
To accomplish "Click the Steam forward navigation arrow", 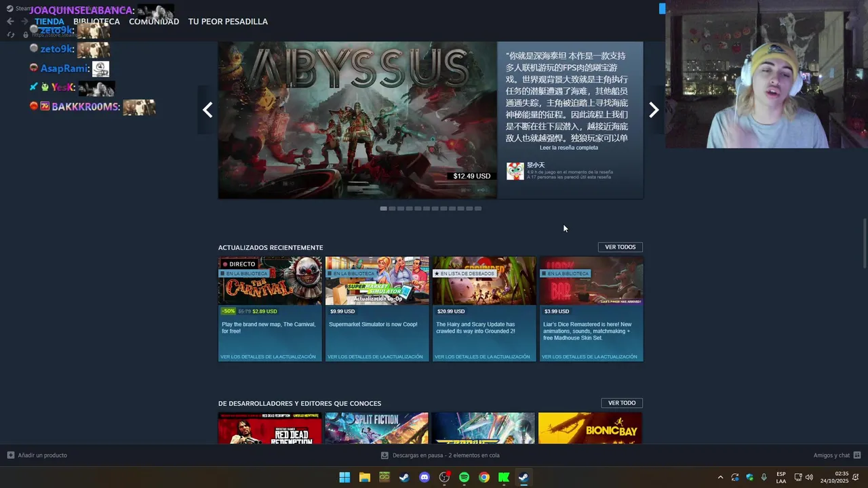I will pos(24,21).
